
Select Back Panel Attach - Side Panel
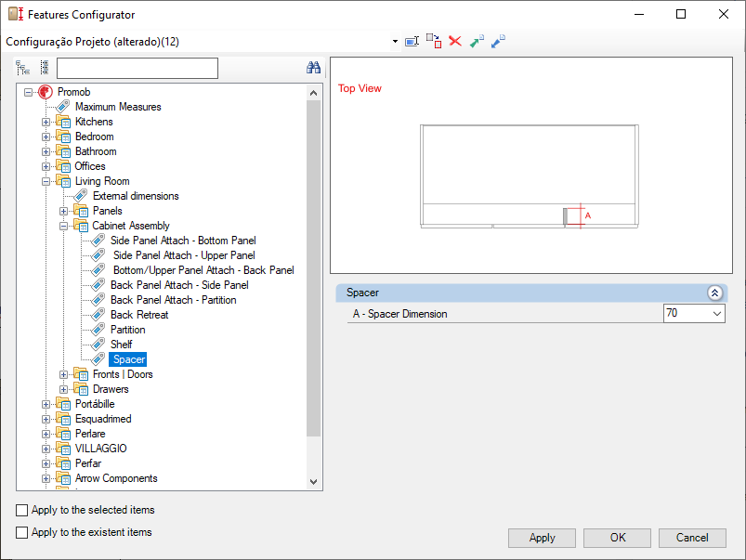click(x=179, y=285)
